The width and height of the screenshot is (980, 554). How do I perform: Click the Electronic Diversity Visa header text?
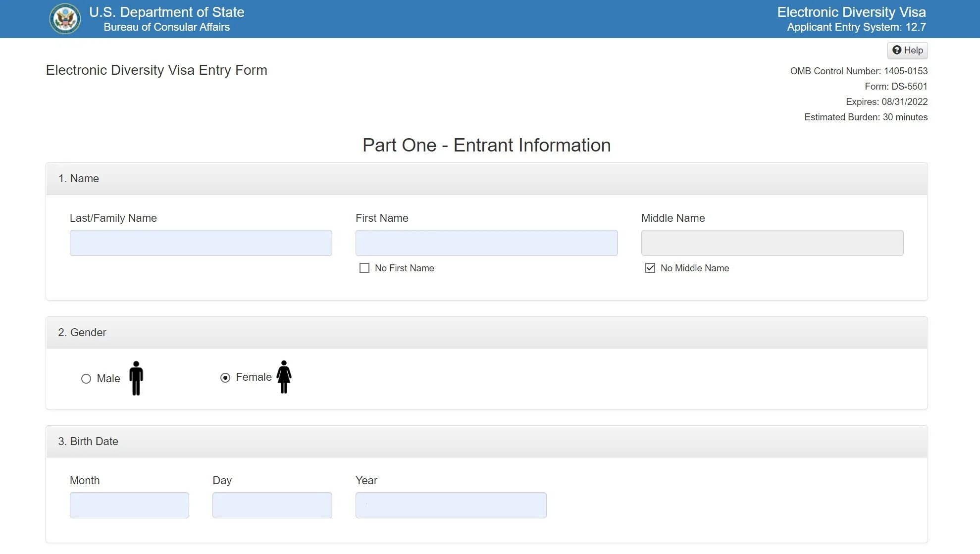pyautogui.click(x=851, y=12)
